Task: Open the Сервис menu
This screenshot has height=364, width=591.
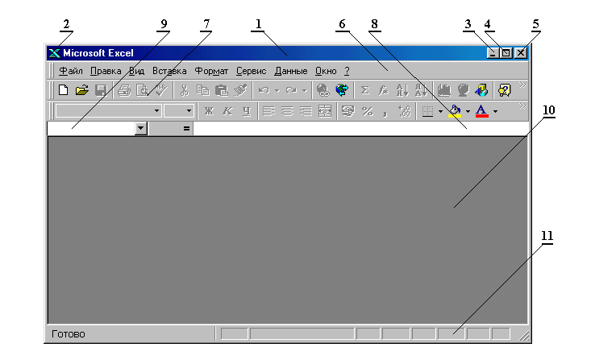Action: 251,71
